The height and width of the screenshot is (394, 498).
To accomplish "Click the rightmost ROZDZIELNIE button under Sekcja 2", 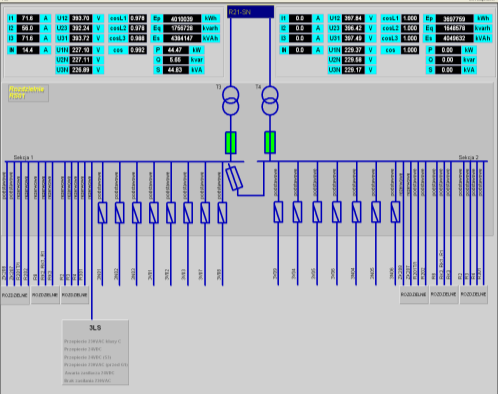I will point(474,294).
